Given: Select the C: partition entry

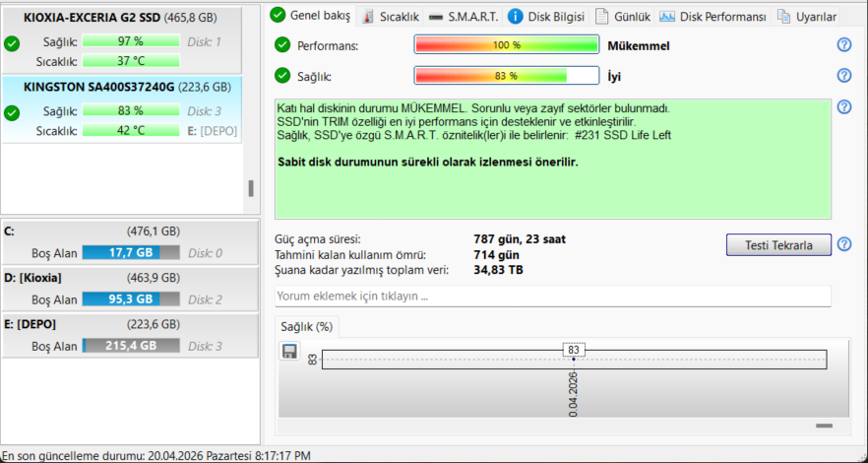Looking at the screenshot, I should tap(130, 242).
